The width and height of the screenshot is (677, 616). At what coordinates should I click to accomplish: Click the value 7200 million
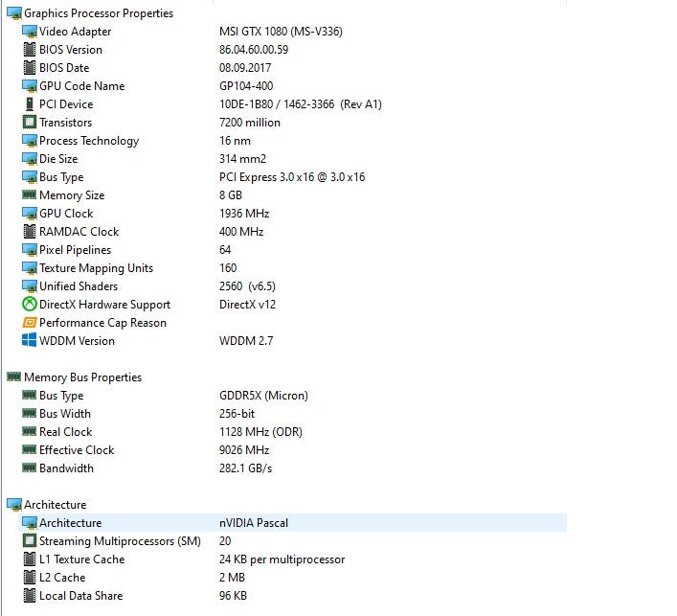(x=250, y=123)
